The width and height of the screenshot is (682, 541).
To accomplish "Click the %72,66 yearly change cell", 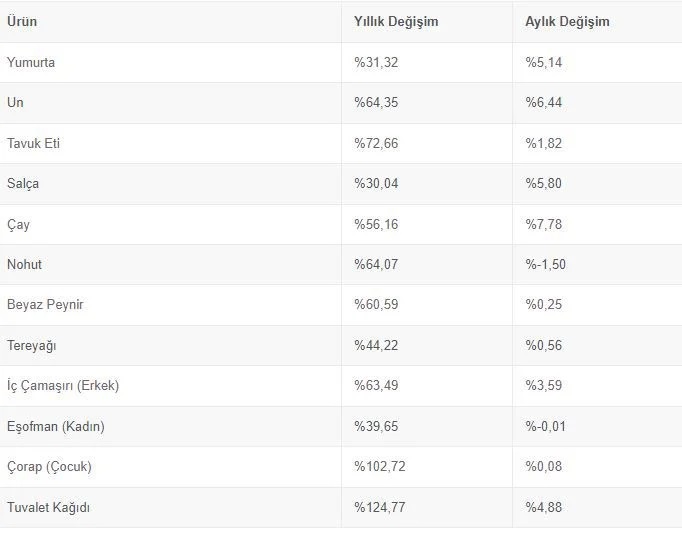I will click(376, 143).
